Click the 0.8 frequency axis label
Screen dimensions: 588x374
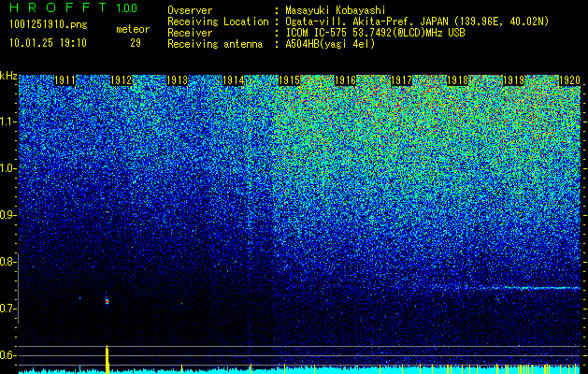7,262
